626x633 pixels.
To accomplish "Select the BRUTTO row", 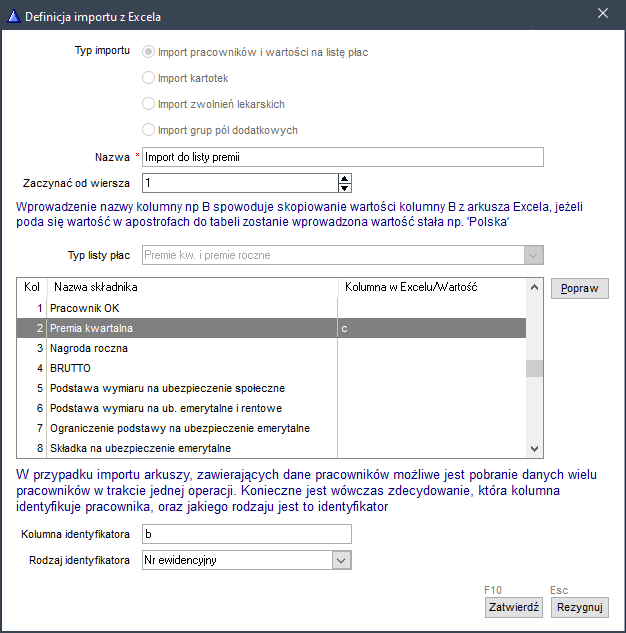I will click(x=271, y=368).
